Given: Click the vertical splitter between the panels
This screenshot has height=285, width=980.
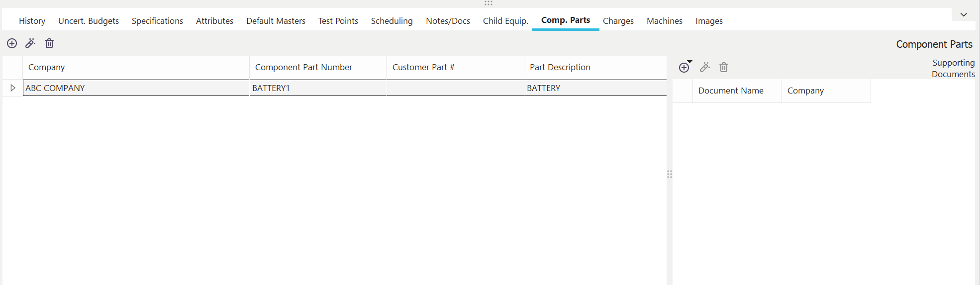Looking at the screenshot, I should tap(670, 174).
